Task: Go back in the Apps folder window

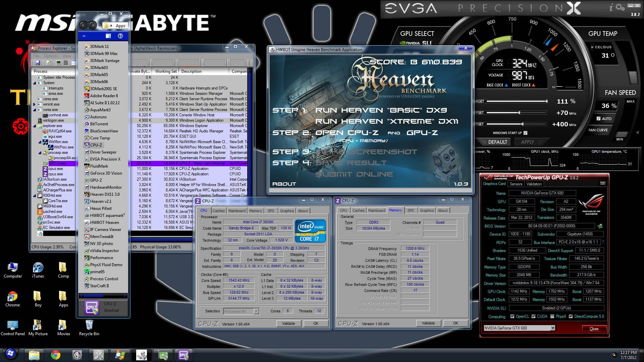Action: point(84,25)
